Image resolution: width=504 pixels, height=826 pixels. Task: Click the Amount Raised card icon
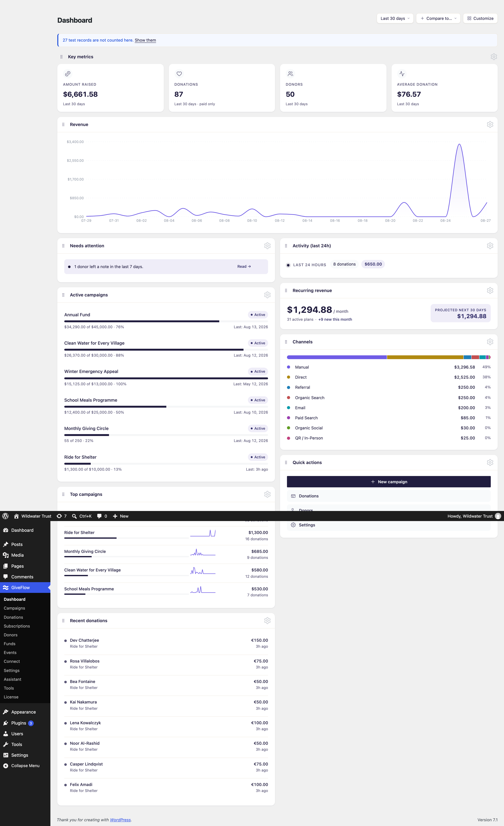point(68,73)
